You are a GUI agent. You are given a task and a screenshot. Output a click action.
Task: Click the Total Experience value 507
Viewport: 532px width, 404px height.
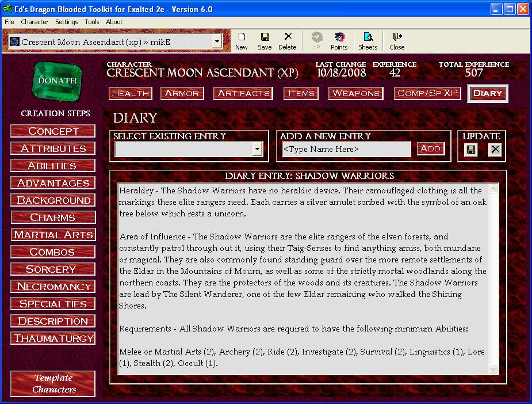[474, 73]
